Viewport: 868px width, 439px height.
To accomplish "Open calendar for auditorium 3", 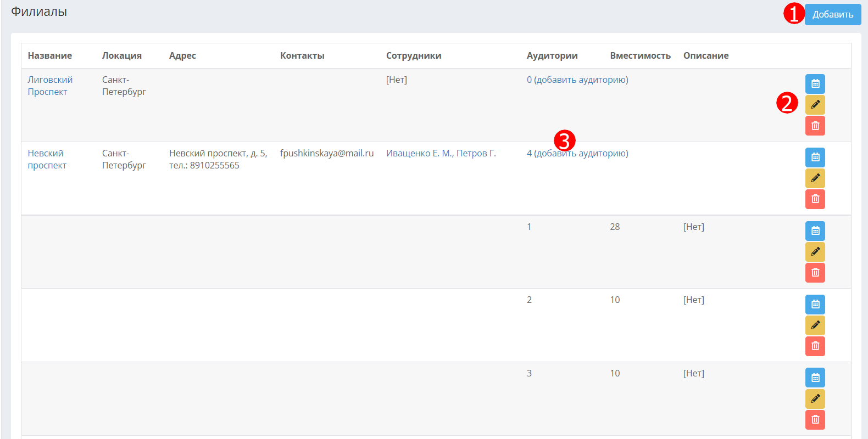I will pos(815,378).
